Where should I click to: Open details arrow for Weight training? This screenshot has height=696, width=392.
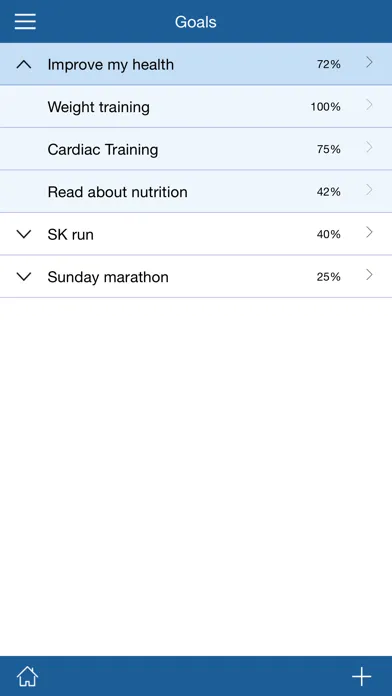click(x=369, y=105)
